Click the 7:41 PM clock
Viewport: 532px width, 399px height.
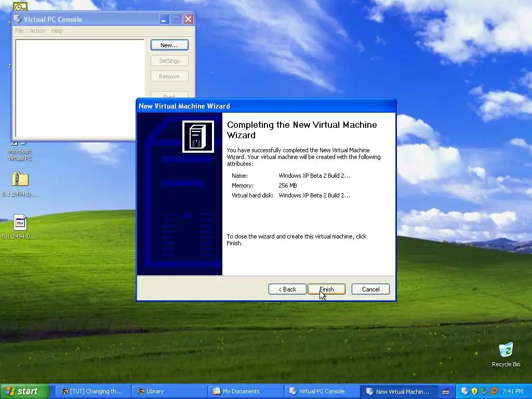pyautogui.click(x=513, y=391)
